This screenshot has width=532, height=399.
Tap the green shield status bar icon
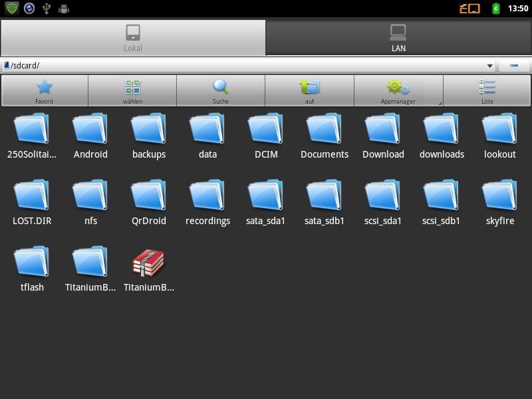(x=12, y=8)
